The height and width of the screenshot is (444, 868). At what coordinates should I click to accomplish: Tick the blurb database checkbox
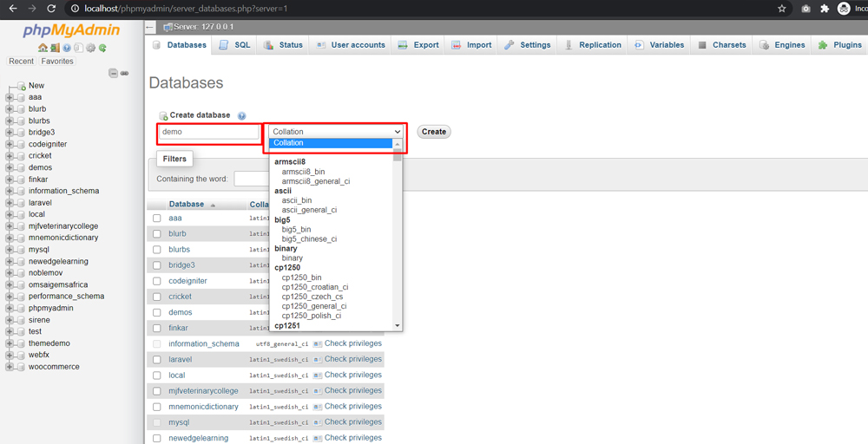point(156,234)
